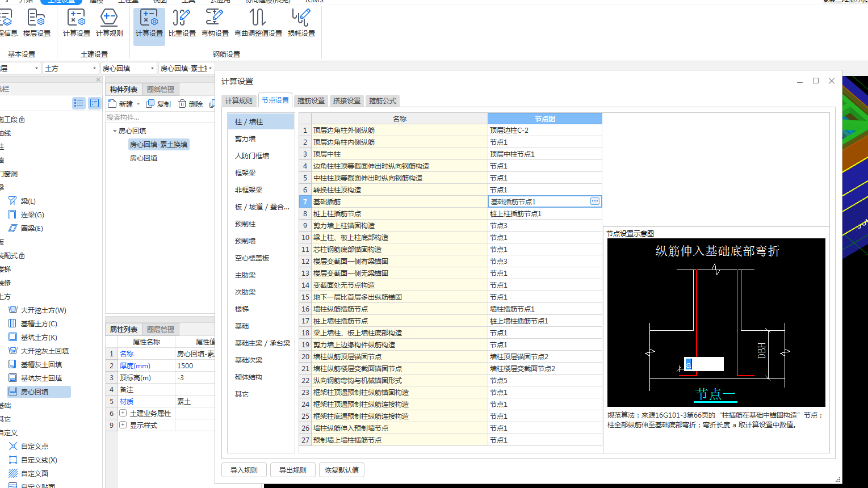Screen dimensions: 868x488
Task: Select 基础主梁 / 承台梁 category
Action: pyautogui.click(x=262, y=343)
